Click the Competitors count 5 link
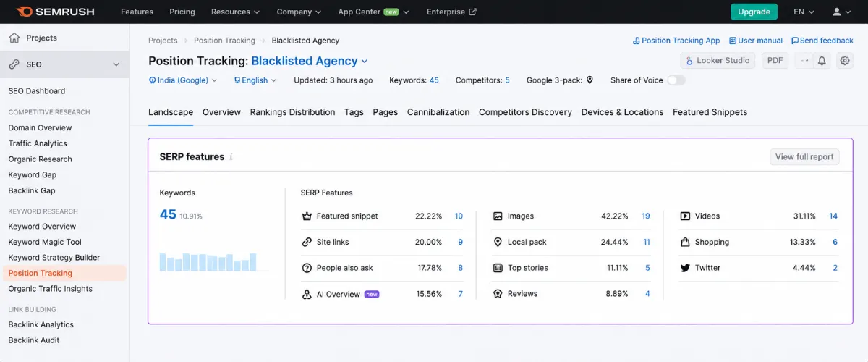 507,80
